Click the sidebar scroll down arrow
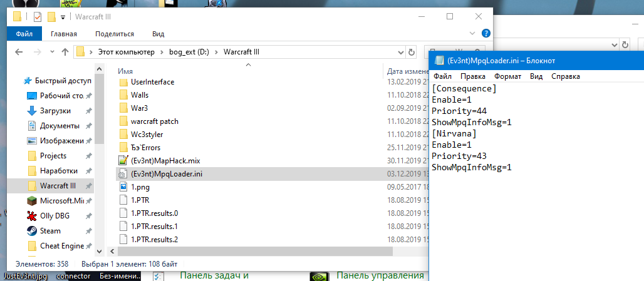 [100, 250]
